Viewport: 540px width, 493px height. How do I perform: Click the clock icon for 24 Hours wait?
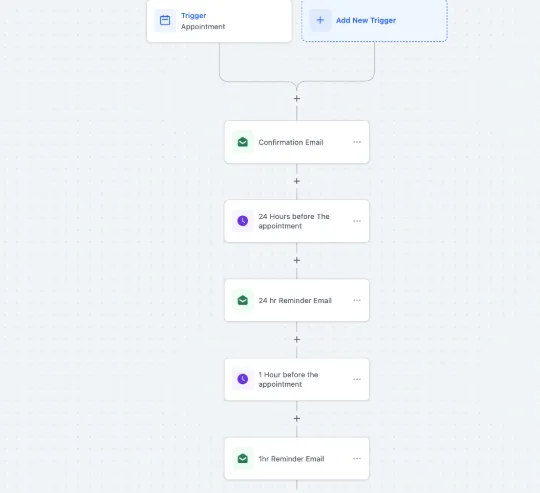243,221
